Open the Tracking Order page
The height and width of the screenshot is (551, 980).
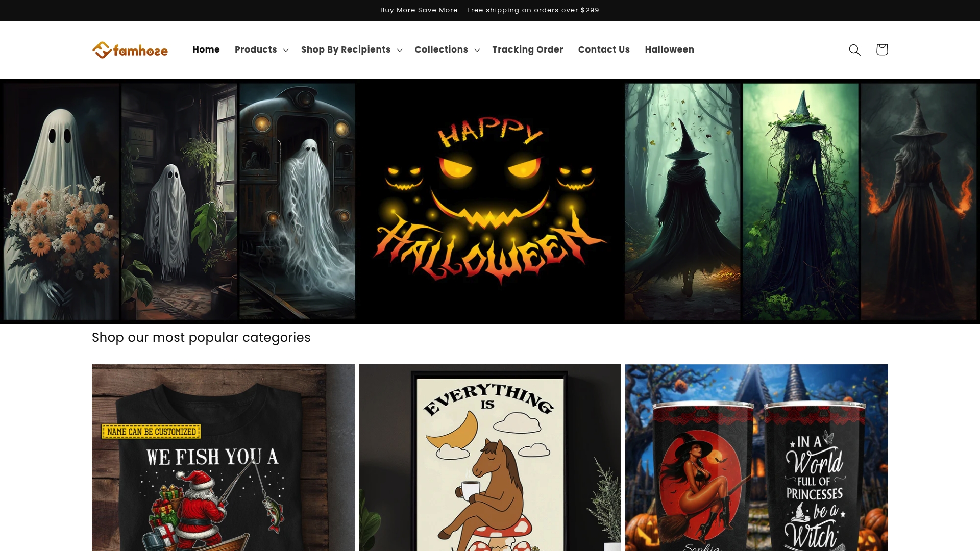coord(527,49)
